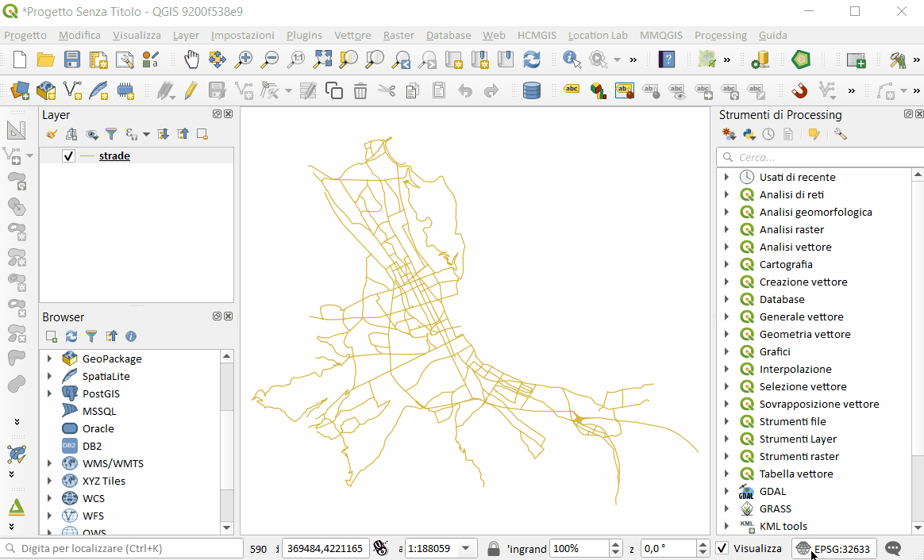The width and height of the screenshot is (924, 560).
Task: Toggle the Visualizza render checkbox
Action: (722, 548)
